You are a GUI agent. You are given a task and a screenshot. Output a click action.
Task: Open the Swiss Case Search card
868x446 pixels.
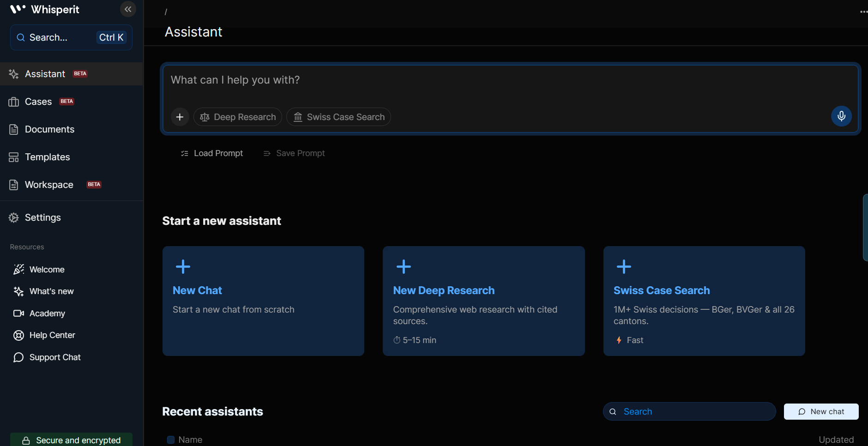coord(704,301)
